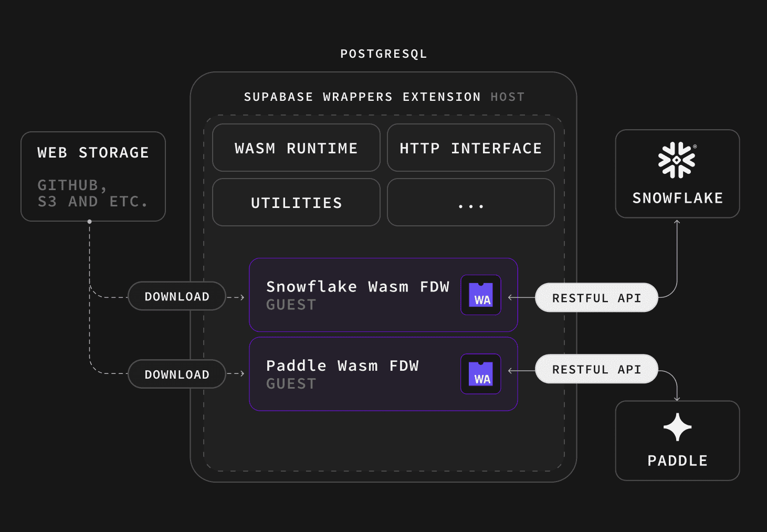Expand the WEB STORAGE card

point(93,176)
